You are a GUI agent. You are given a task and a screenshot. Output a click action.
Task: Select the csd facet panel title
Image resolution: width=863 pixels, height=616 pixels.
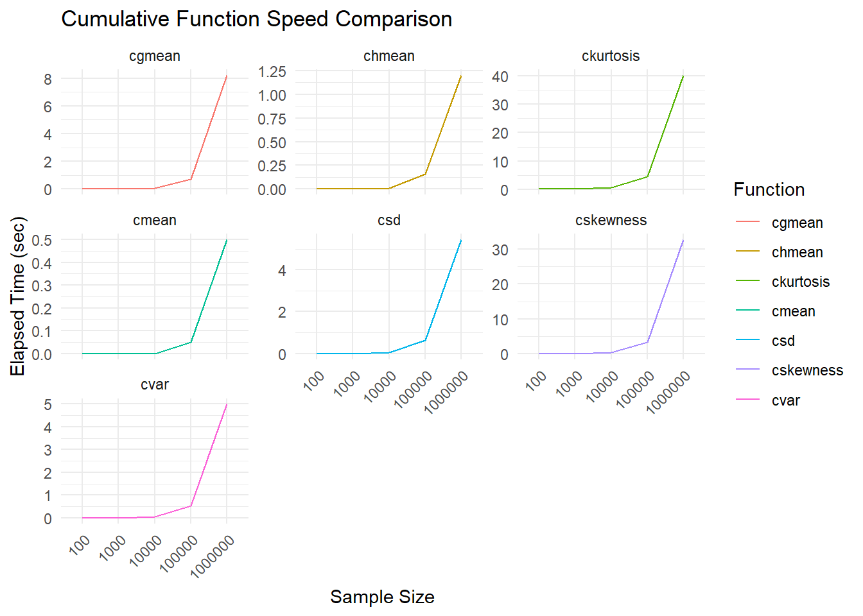389,221
